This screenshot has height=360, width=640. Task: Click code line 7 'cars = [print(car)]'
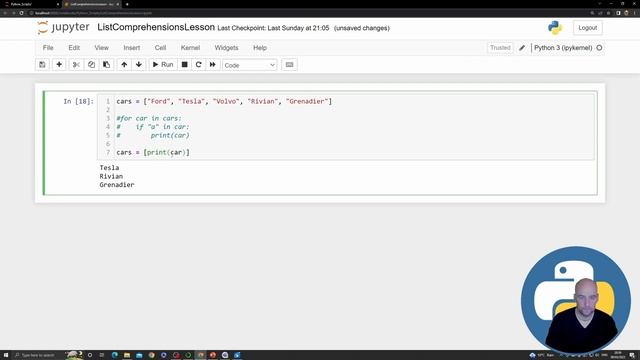[153, 152]
